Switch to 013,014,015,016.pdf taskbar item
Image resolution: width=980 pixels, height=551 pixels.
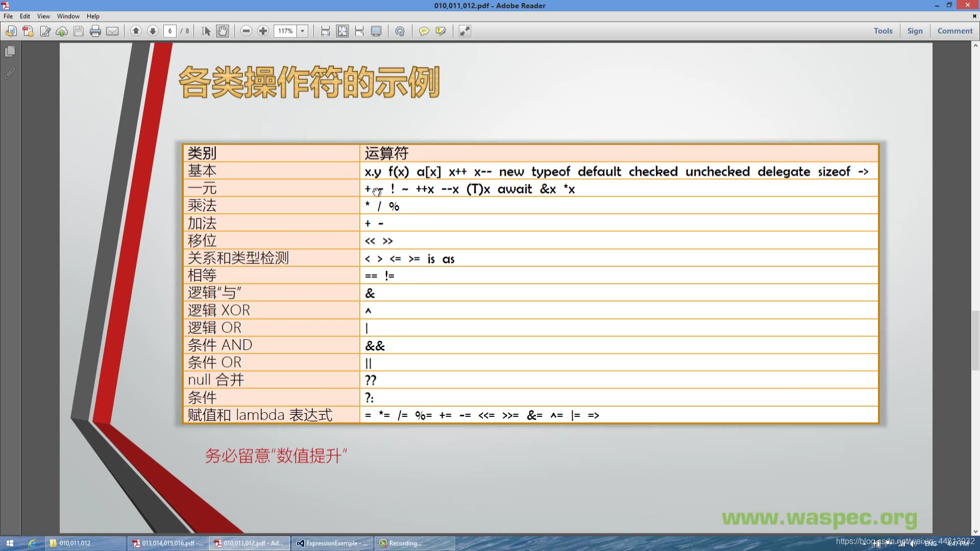[167, 543]
